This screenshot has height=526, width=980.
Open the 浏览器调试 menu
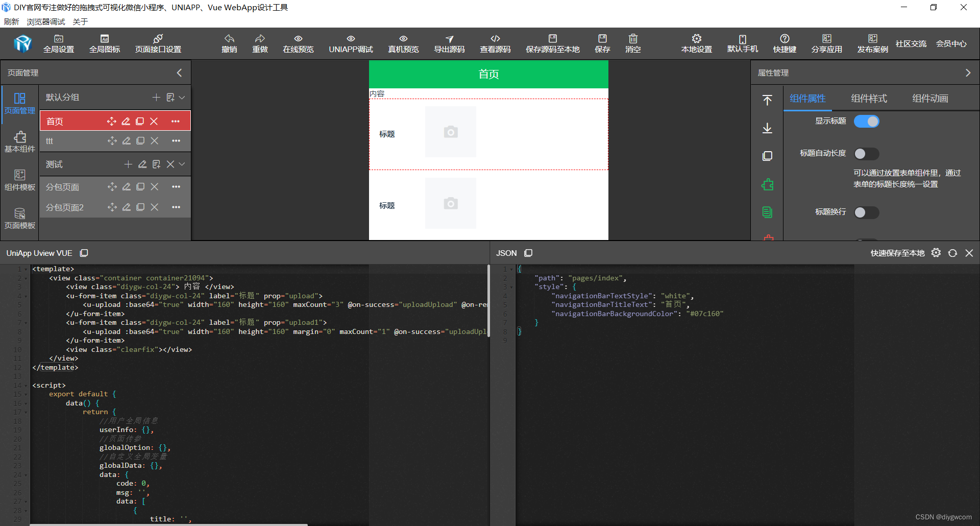point(45,21)
